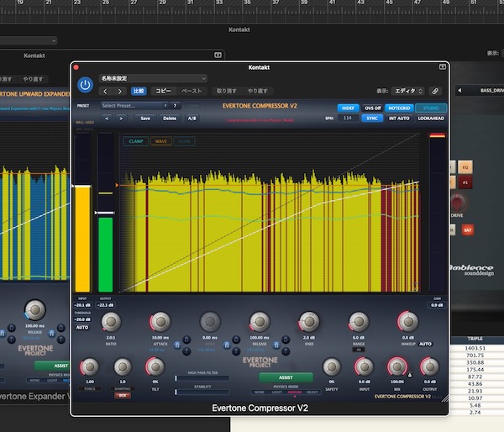Click ASSIST button in the Expander window
Image resolution: width=504 pixels, height=432 pixels.
53,366
